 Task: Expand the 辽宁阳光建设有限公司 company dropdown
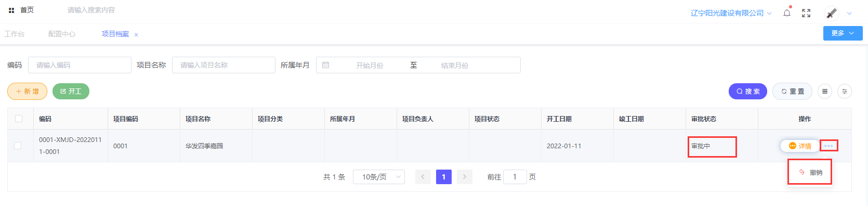click(x=731, y=13)
